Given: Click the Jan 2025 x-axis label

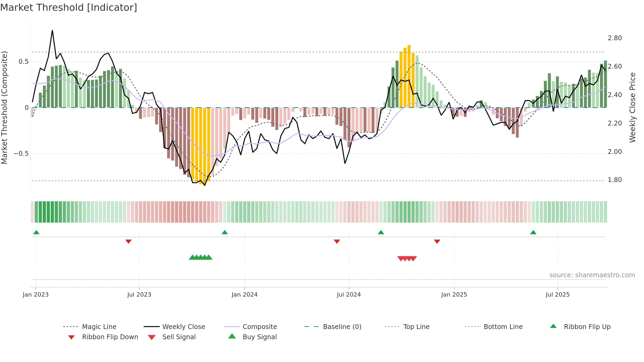Looking at the screenshot, I should pyautogui.click(x=454, y=295).
